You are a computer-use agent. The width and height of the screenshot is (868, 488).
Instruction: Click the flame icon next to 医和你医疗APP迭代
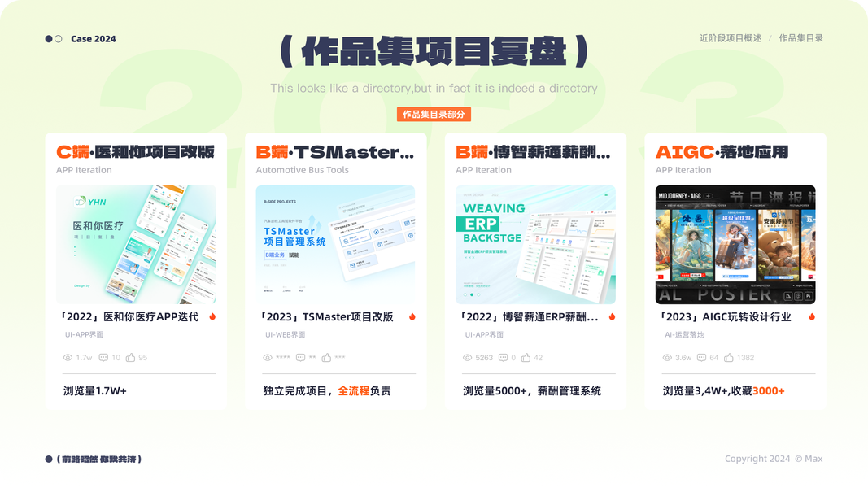(x=212, y=316)
